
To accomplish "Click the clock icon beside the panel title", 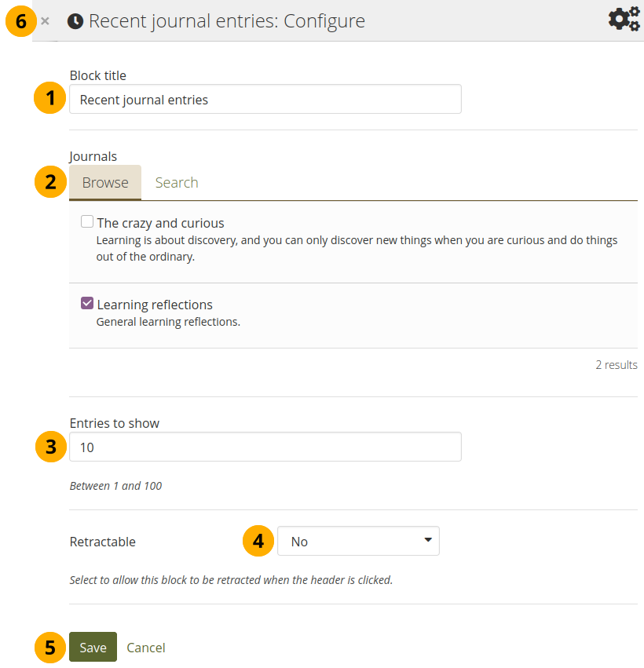I will [x=75, y=21].
